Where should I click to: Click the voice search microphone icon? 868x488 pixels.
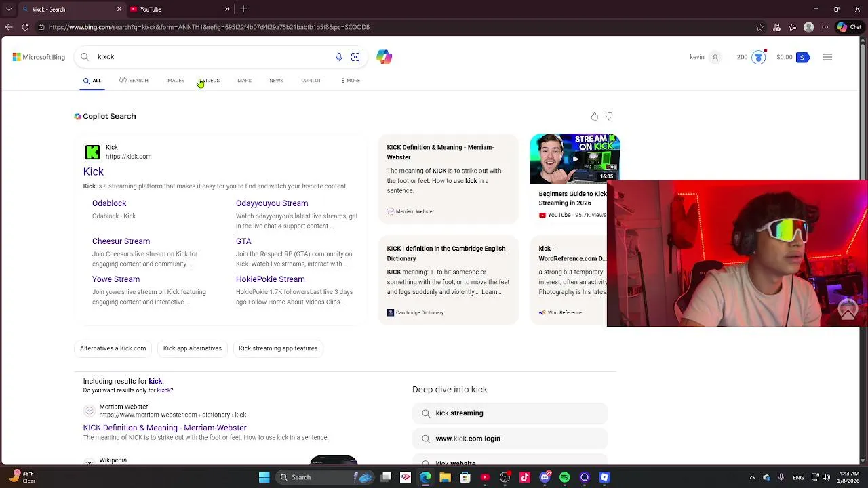coord(339,57)
